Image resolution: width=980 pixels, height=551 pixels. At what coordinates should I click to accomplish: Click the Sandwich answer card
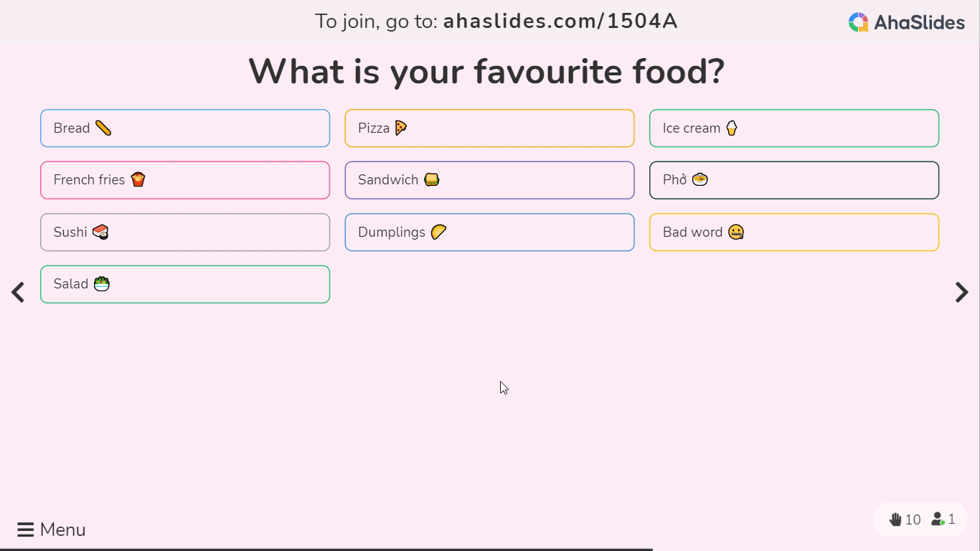coord(489,180)
